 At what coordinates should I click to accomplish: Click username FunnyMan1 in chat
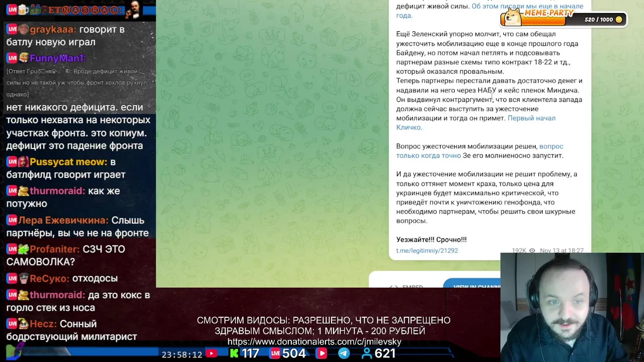click(58, 58)
